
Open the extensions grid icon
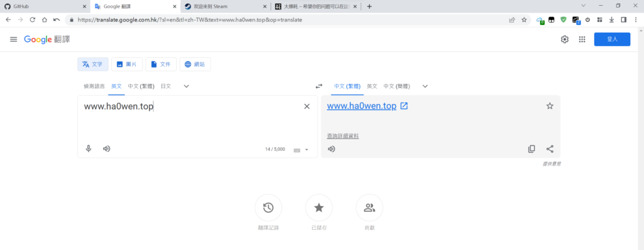pos(599,20)
